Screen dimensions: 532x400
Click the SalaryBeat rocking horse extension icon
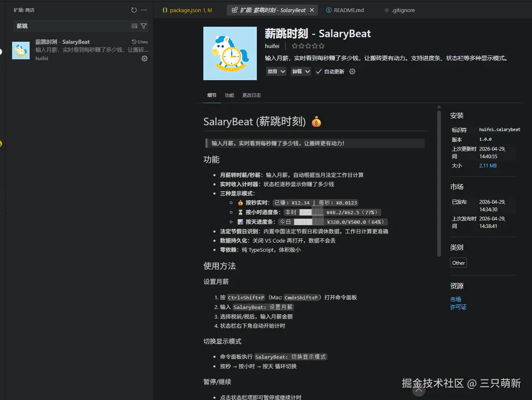click(230, 53)
